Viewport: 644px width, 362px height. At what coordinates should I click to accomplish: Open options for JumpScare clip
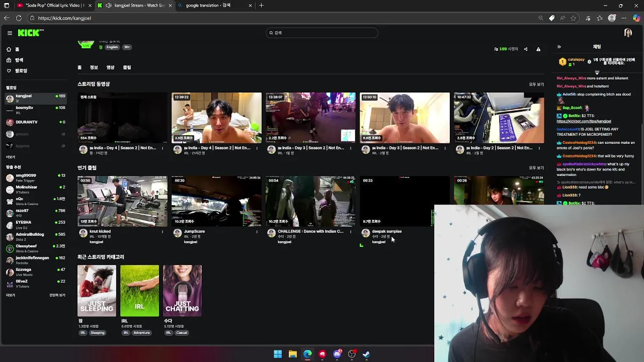click(x=257, y=232)
